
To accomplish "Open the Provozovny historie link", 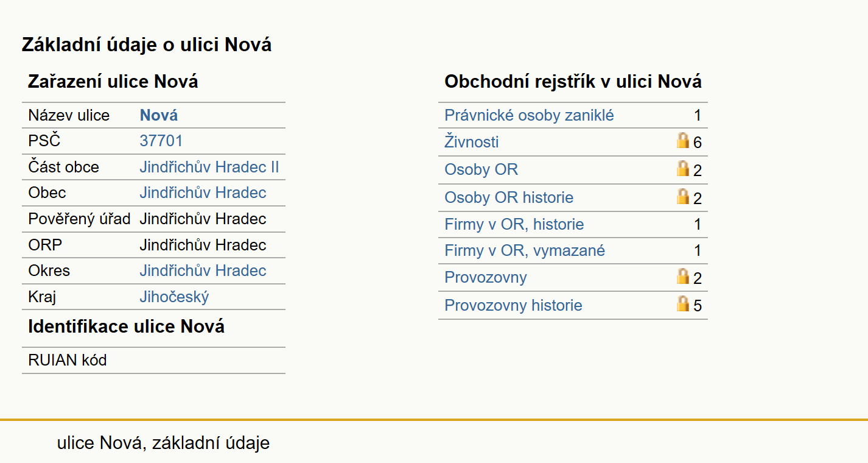I will pos(513,305).
